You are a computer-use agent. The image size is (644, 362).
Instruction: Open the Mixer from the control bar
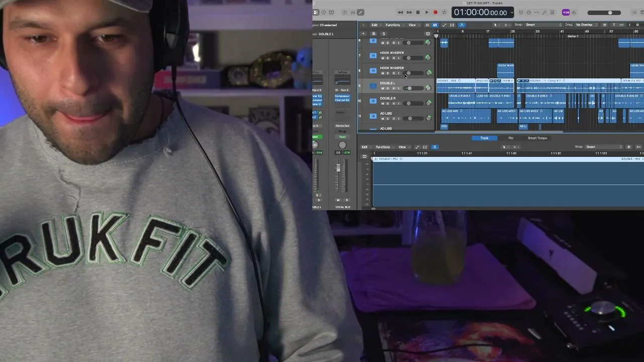pos(352,13)
